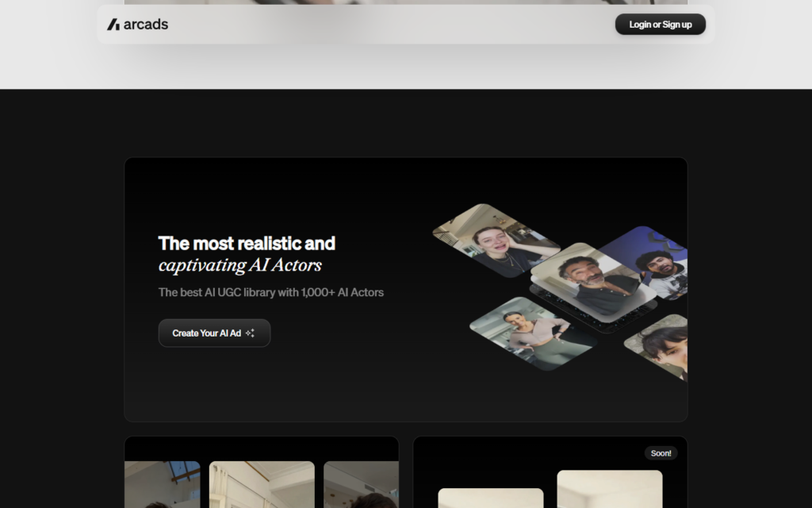Select the smiling woman actor thumbnail
This screenshot has width=812, height=508.
[496, 241]
